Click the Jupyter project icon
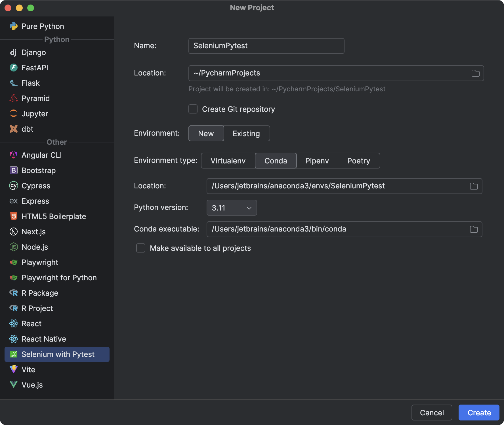Viewport: 504px width, 425px height. [14, 113]
